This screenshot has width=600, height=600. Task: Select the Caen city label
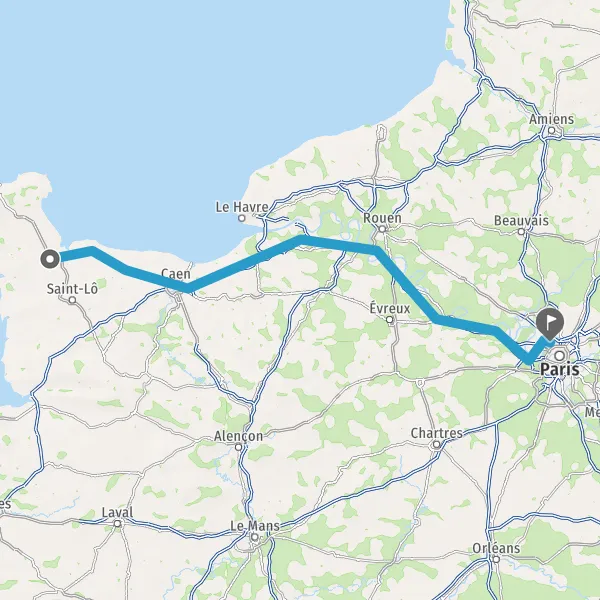pyautogui.click(x=176, y=274)
